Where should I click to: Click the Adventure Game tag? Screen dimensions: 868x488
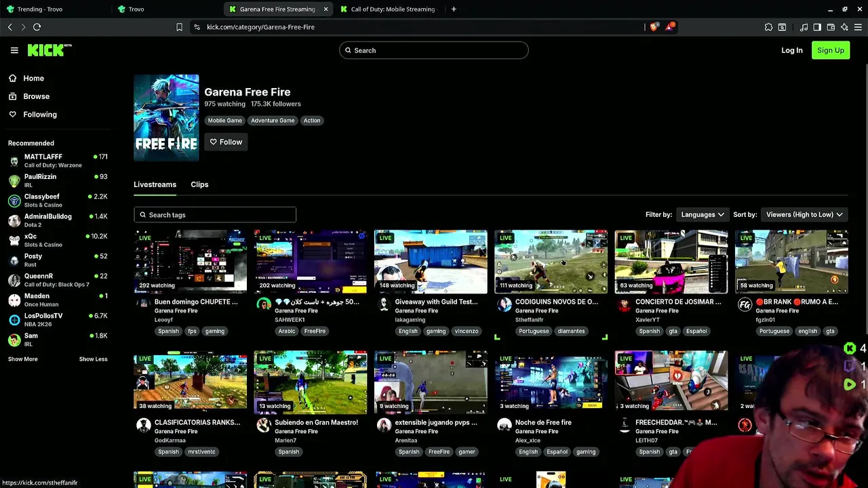coord(273,121)
